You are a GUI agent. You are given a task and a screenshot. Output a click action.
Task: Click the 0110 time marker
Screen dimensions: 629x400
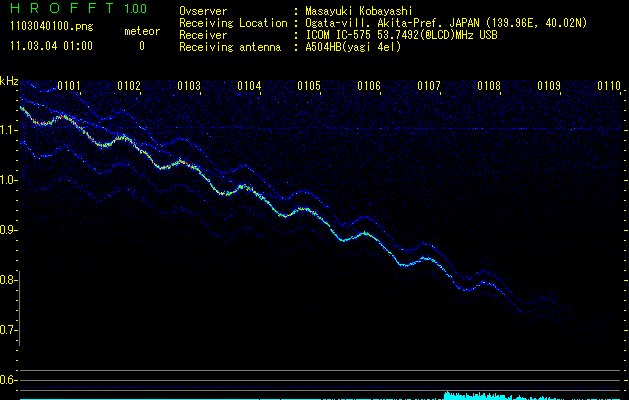pyautogui.click(x=609, y=86)
